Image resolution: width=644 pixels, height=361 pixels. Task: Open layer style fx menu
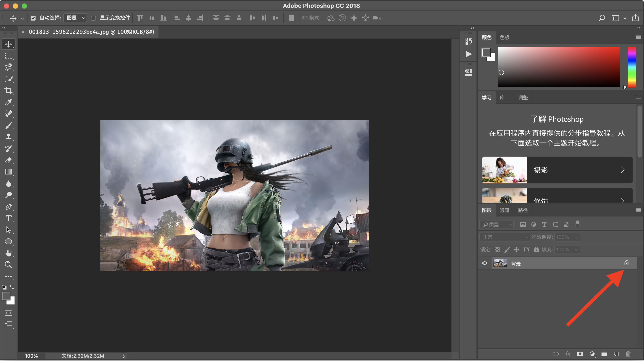tap(568, 354)
